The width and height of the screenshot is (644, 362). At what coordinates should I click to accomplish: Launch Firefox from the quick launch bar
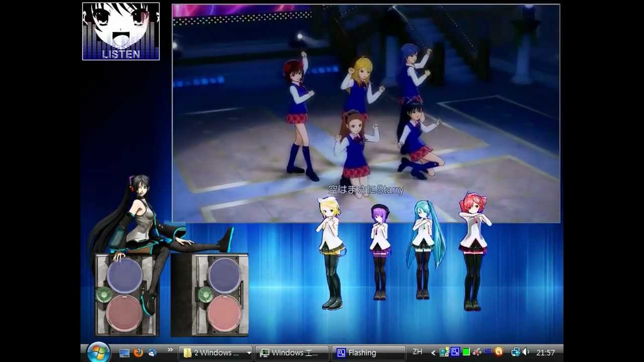[138, 353]
